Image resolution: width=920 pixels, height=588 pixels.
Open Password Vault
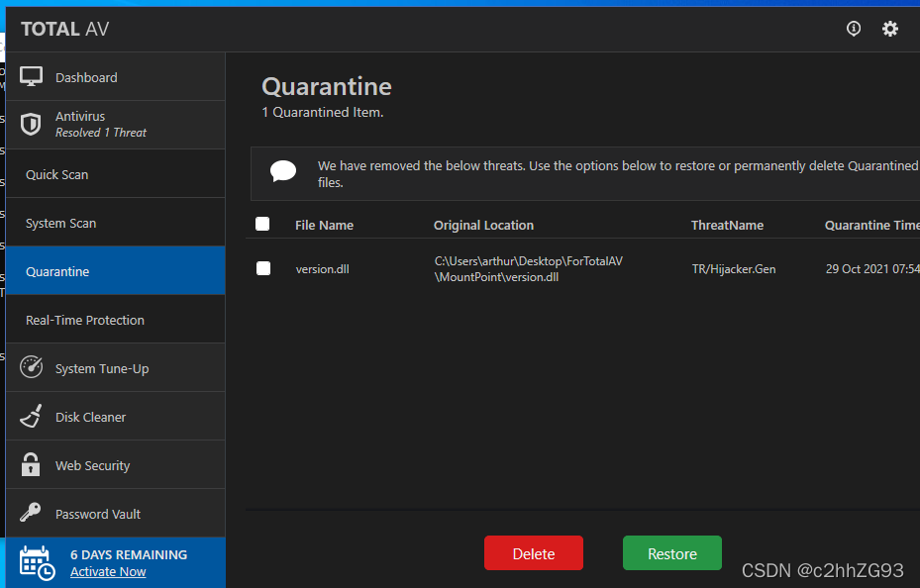tap(116, 514)
